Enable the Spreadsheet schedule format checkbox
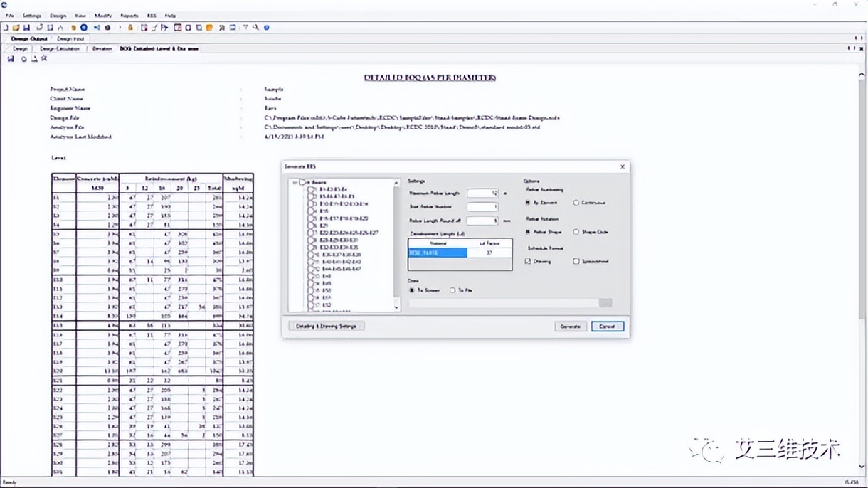This screenshot has height=488, width=868. pos(576,261)
